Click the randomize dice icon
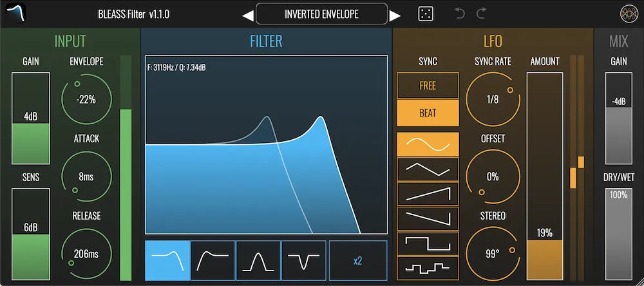This screenshot has height=286, width=644. (x=426, y=14)
